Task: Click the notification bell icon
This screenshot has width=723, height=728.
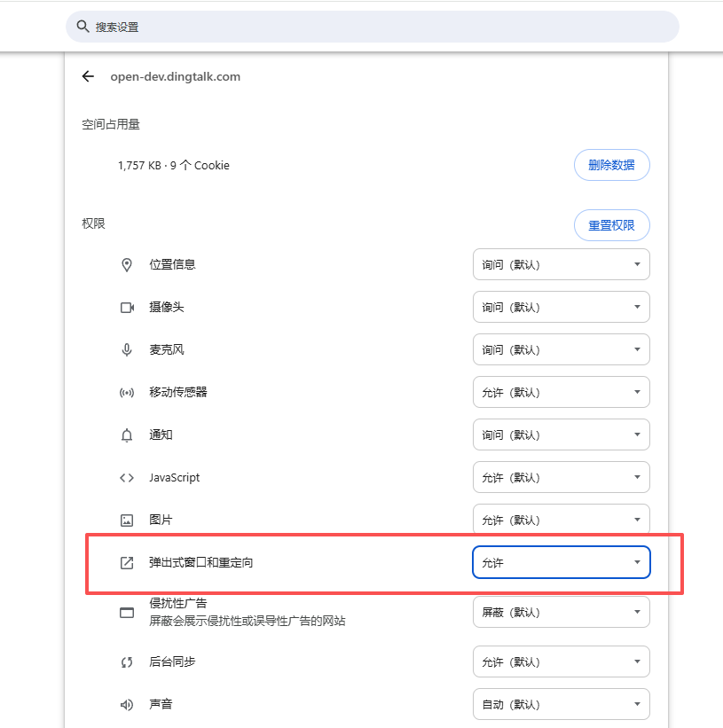Action: (127, 434)
